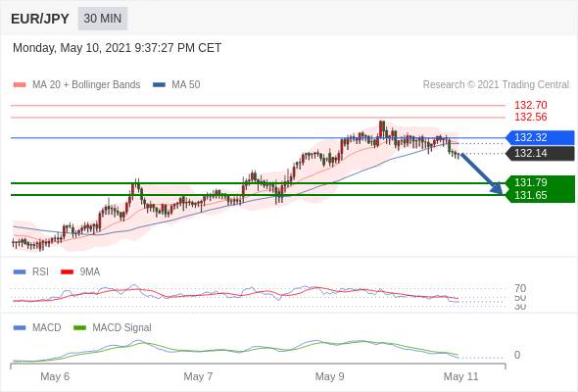Click the 132.70 resistance level label

[x=530, y=105]
